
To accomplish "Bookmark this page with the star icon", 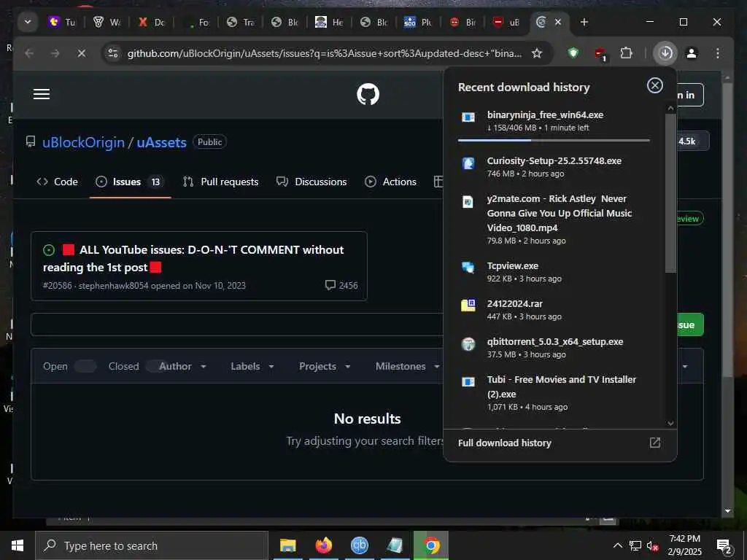I will (x=537, y=52).
